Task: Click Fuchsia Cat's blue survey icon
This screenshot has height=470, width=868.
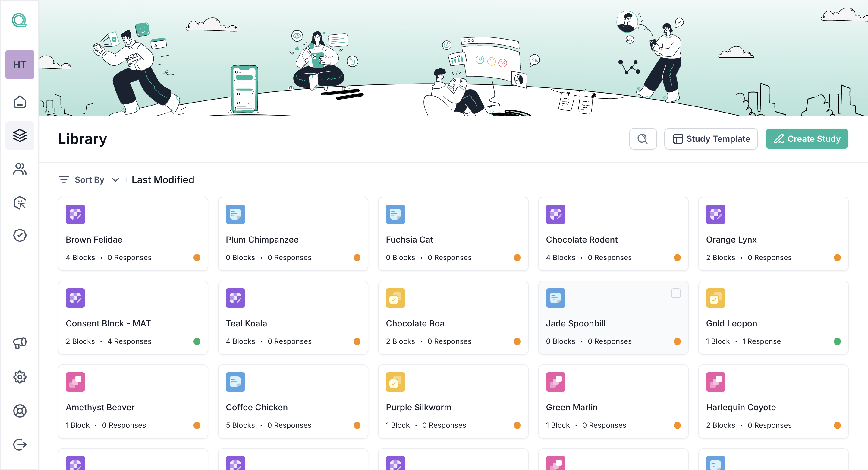Action: pos(395,214)
